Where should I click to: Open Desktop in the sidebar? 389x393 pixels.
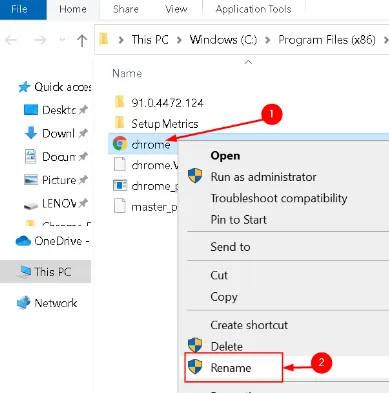coord(59,110)
